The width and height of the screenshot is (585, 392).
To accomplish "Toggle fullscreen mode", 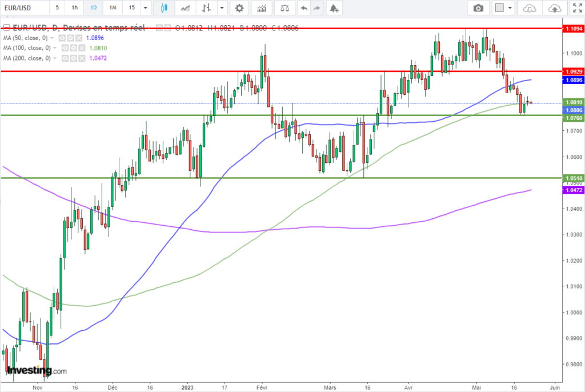I will [x=577, y=8].
